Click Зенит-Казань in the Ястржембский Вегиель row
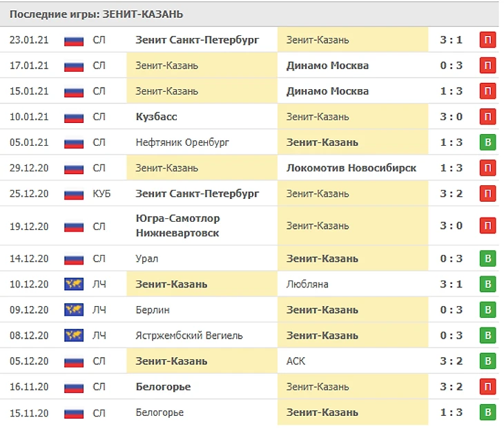The width and height of the screenshot is (504, 429). coord(322,336)
